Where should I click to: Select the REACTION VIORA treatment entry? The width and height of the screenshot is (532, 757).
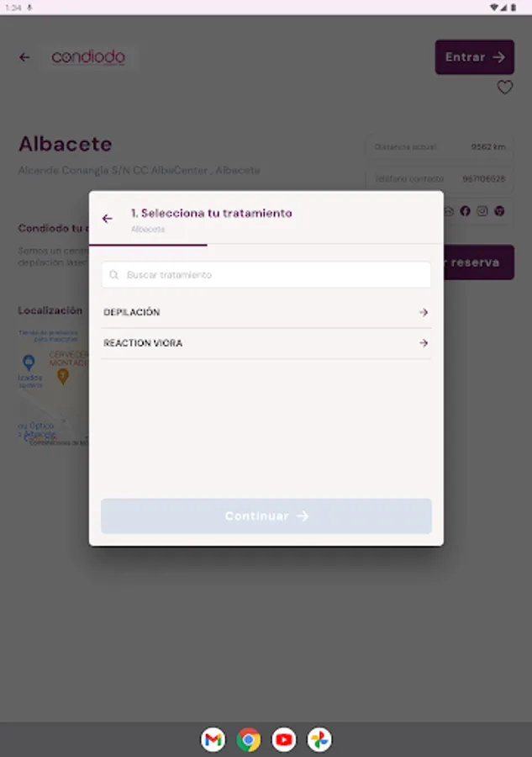(143, 343)
